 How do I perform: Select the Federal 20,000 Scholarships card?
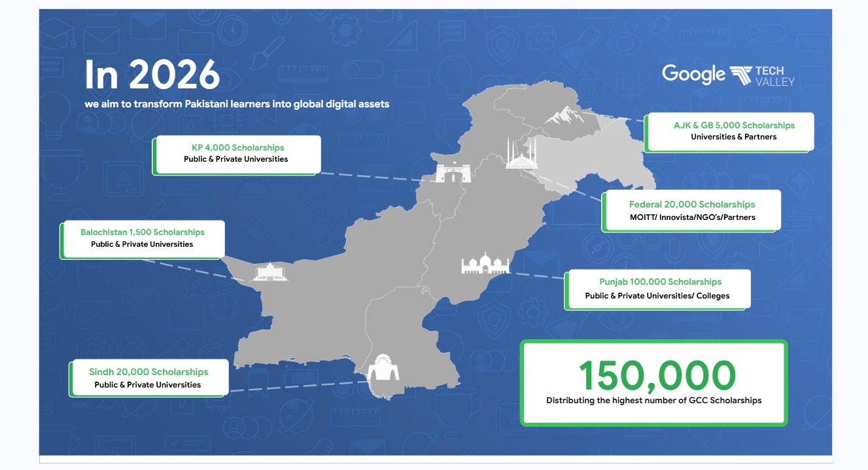click(692, 211)
